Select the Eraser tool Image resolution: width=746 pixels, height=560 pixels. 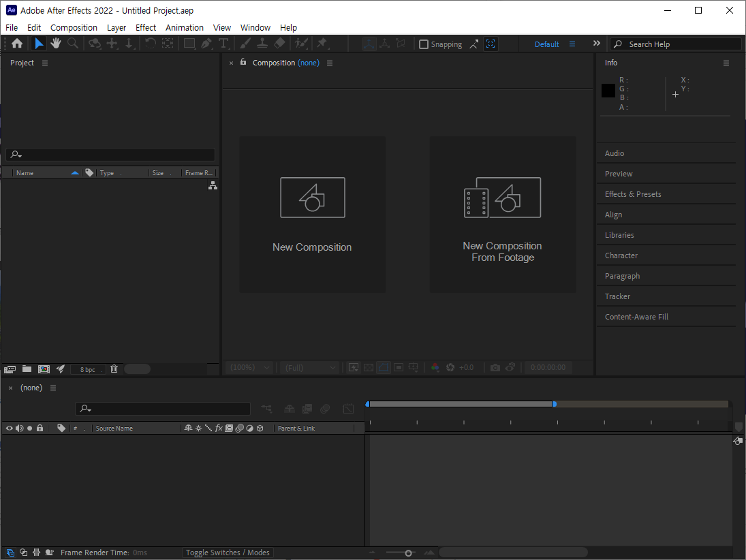click(x=279, y=44)
